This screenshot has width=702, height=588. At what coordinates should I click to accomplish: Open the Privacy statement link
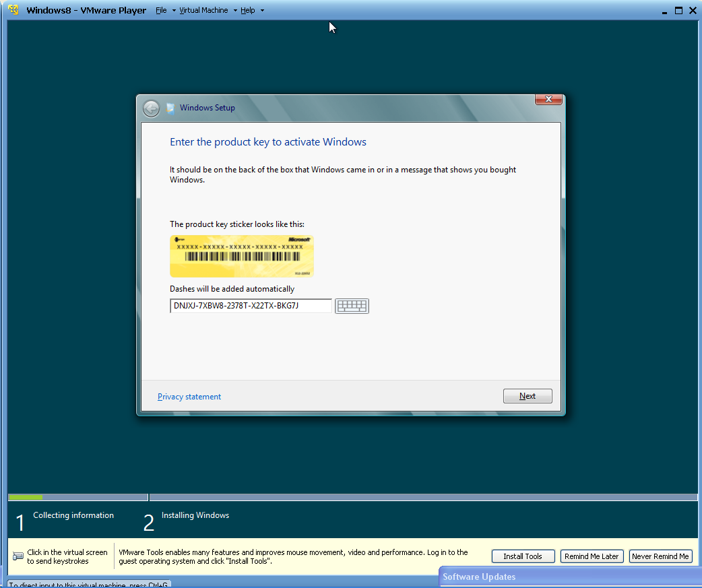tap(189, 397)
